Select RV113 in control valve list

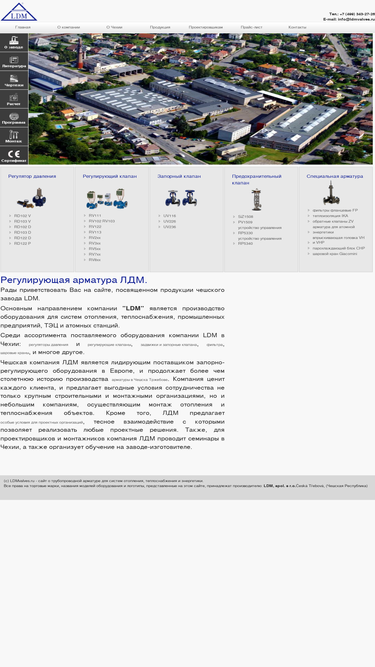point(95,233)
